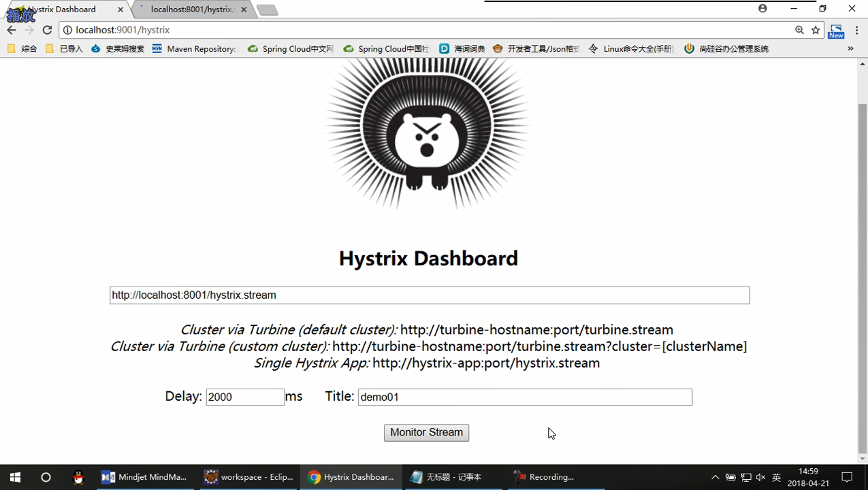
Task: Expand the bookmarks overflow chevron
Action: (850, 49)
